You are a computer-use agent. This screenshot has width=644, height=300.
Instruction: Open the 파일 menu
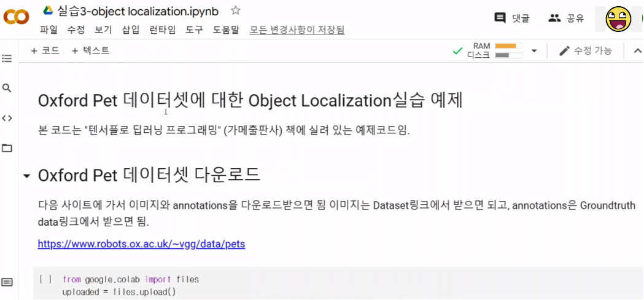click(x=49, y=30)
